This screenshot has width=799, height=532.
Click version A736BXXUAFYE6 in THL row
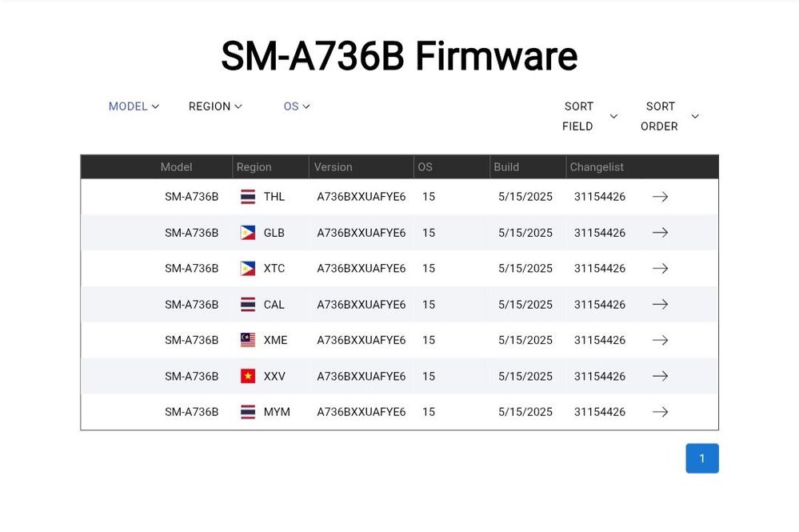pos(362,197)
